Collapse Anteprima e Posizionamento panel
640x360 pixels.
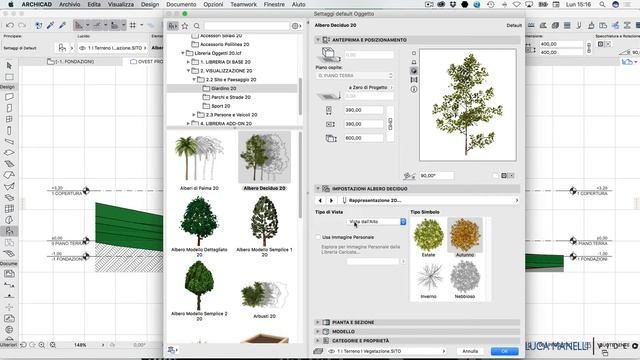318,40
